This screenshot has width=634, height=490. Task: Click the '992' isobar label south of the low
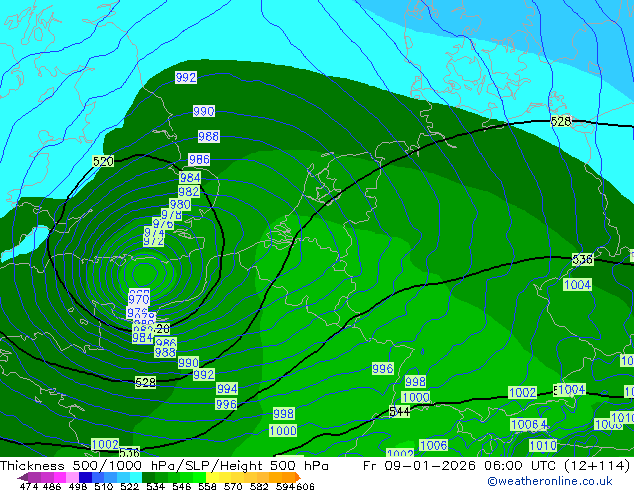204,374
